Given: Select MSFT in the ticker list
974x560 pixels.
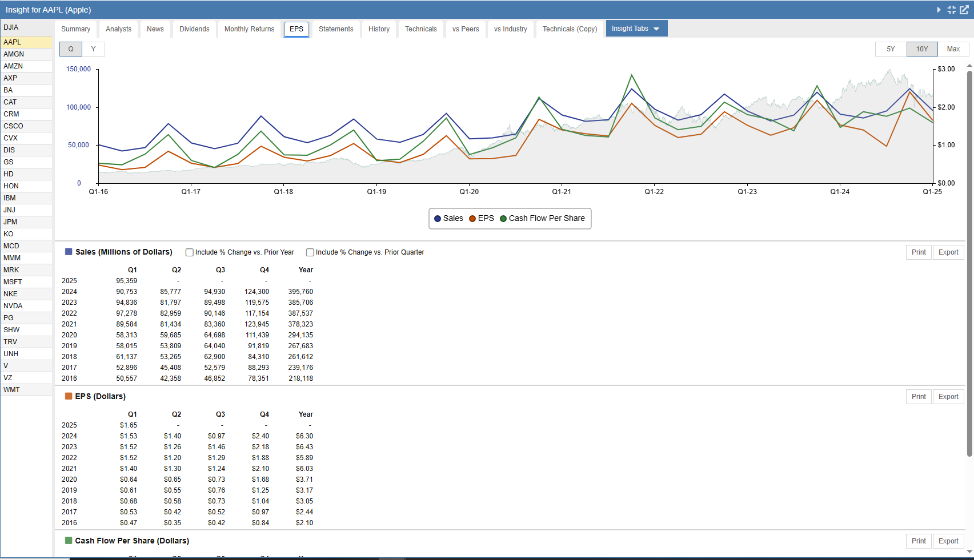Looking at the screenshot, I should tap(26, 282).
